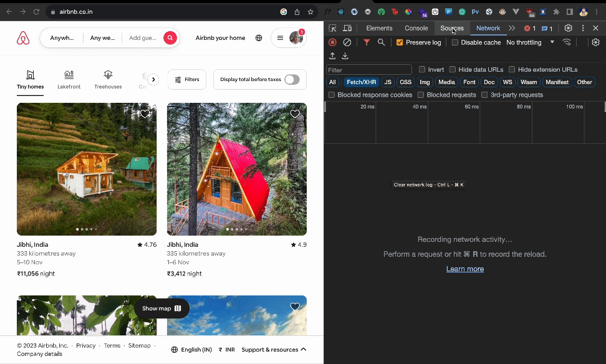Click the import HAR upload icon

pyautogui.click(x=332, y=56)
